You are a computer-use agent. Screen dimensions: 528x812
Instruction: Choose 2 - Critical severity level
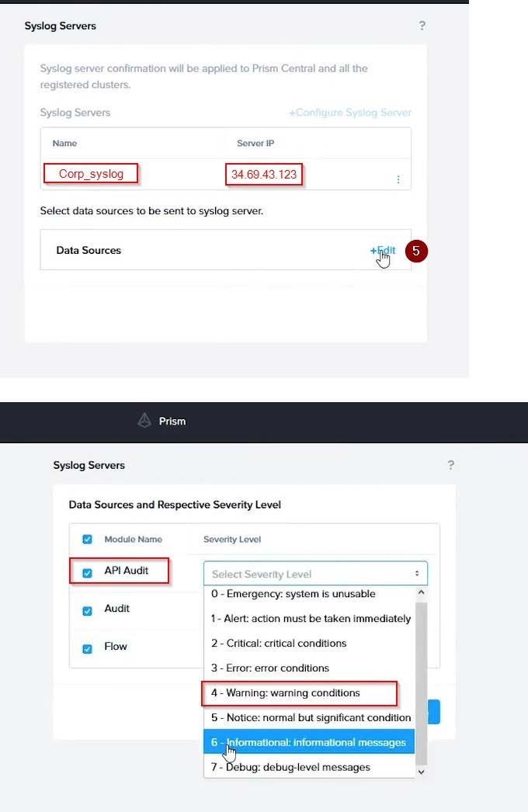[279, 643]
